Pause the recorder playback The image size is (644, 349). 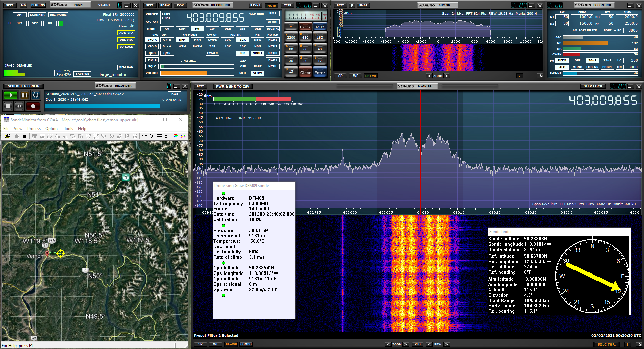(x=24, y=95)
